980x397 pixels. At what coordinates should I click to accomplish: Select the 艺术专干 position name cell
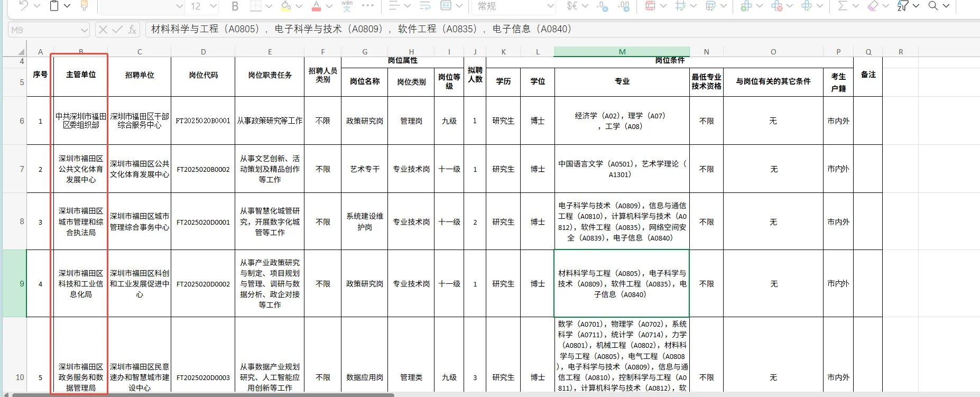(x=365, y=169)
